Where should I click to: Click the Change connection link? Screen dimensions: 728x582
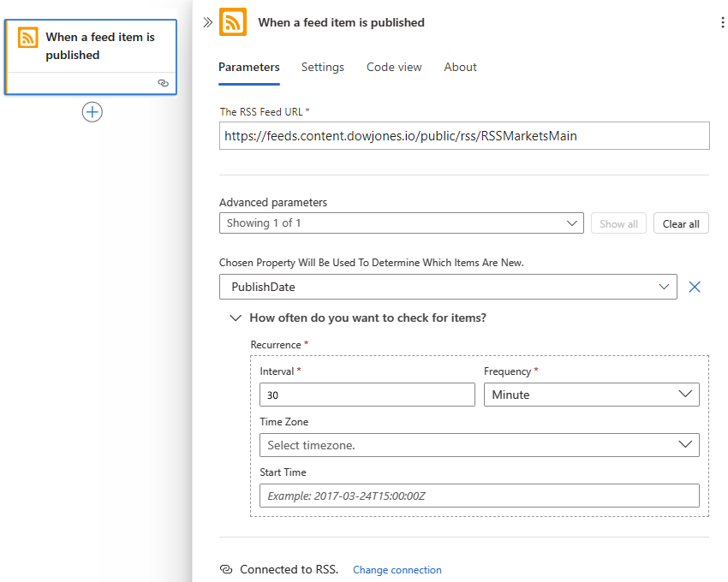(x=397, y=569)
